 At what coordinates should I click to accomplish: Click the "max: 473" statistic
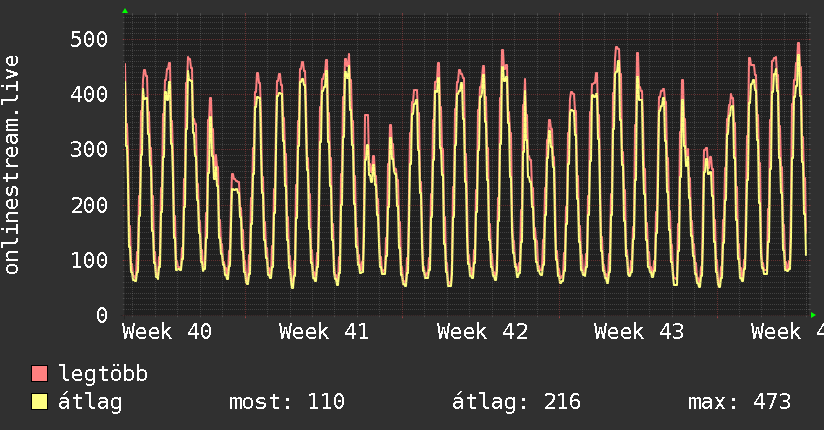click(x=739, y=402)
